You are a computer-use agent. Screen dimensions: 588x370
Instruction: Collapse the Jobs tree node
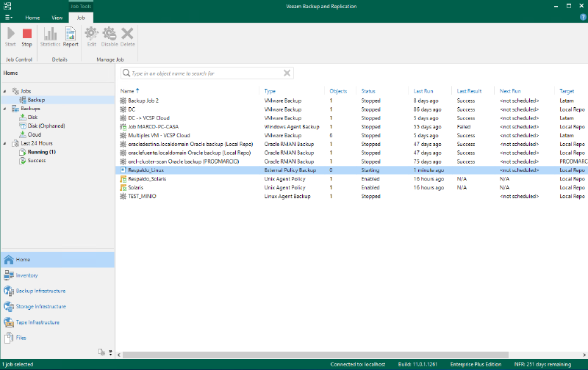tap(4, 91)
